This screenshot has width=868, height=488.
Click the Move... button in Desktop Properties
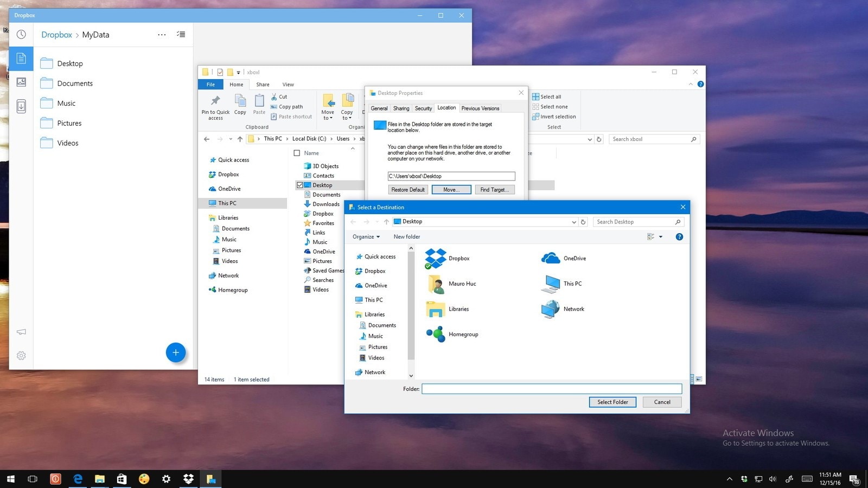pos(451,190)
